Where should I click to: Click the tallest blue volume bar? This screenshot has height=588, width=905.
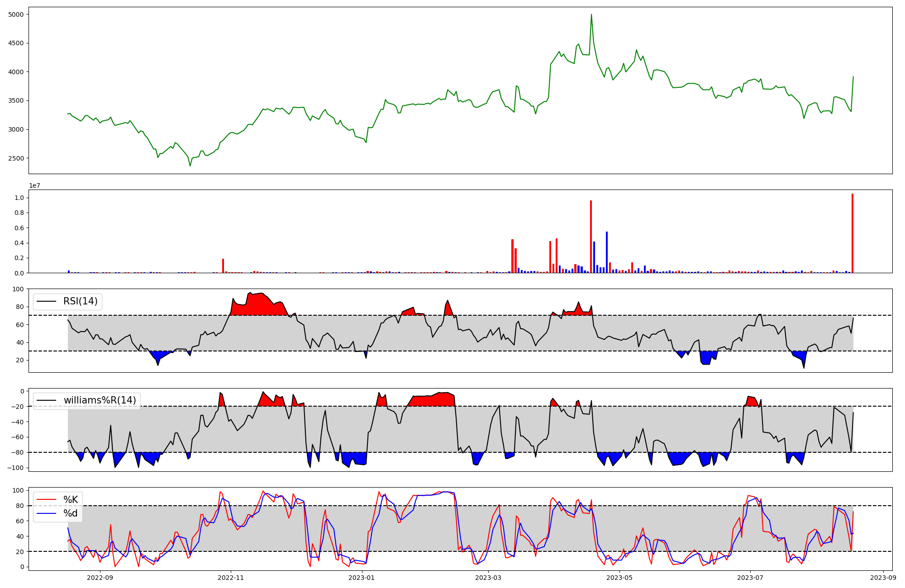(x=607, y=252)
